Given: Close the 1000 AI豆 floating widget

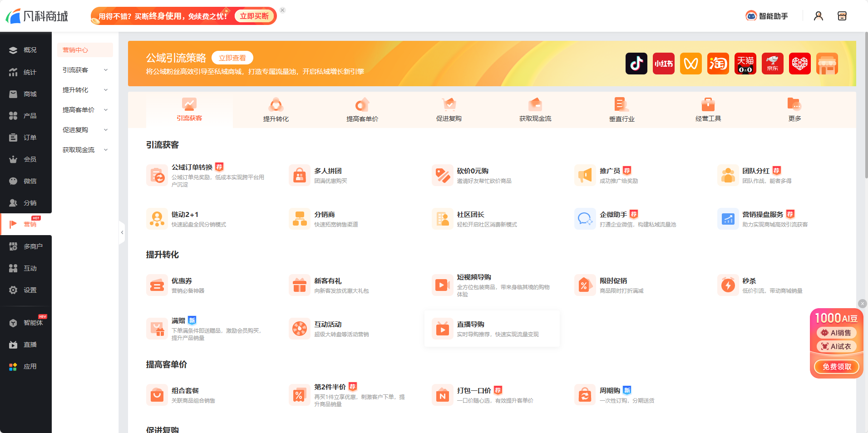Looking at the screenshot, I should coord(862,304).
